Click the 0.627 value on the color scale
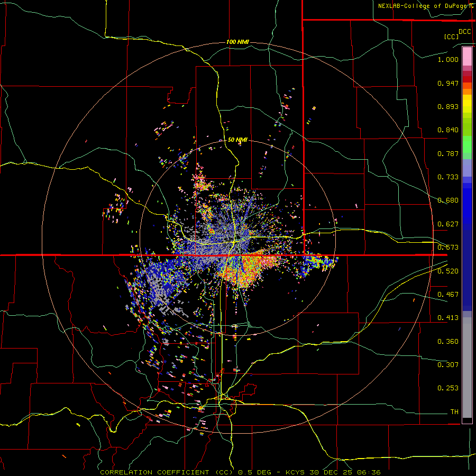Image resolution: width=476 pixels, height=476 pixels. click(x=448, y=224)
